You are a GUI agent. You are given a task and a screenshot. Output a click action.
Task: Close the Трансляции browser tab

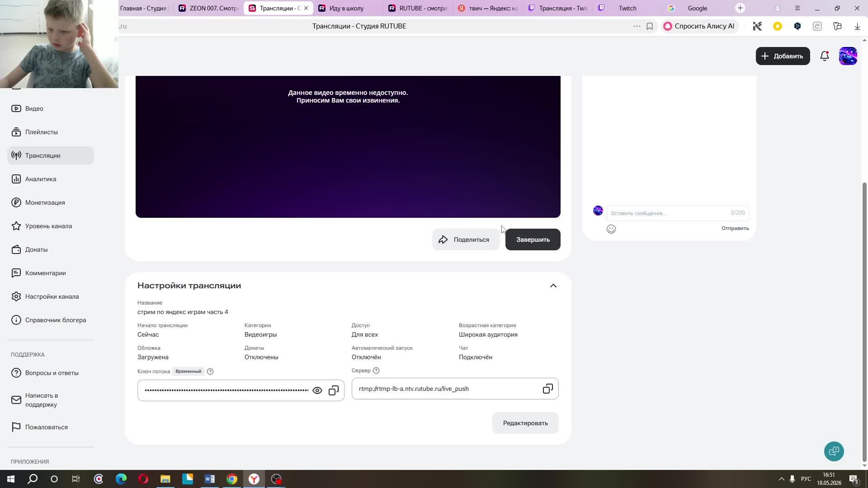(306, 8)
